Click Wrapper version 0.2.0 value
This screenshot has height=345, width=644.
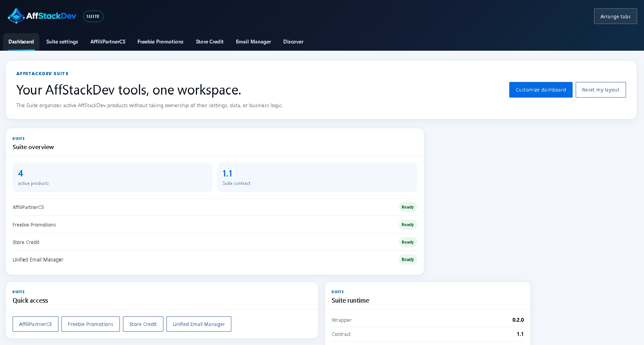point(518,320)
